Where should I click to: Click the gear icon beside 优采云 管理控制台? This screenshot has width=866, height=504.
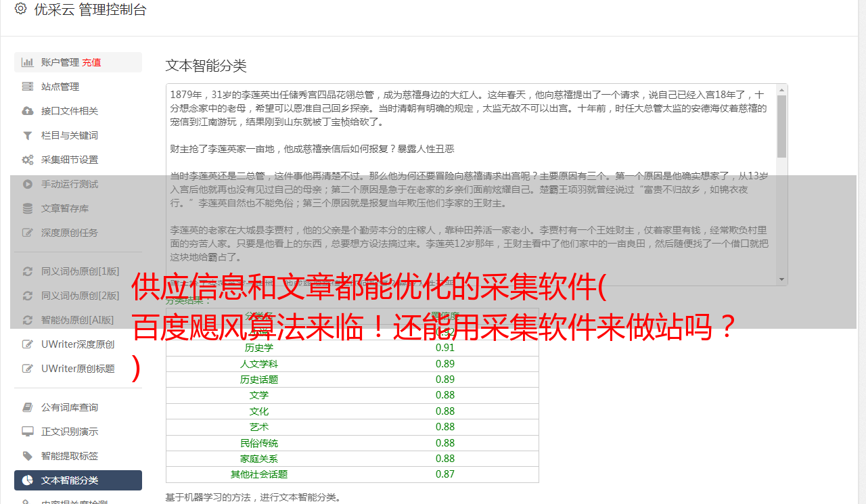[x=20, y=9]
